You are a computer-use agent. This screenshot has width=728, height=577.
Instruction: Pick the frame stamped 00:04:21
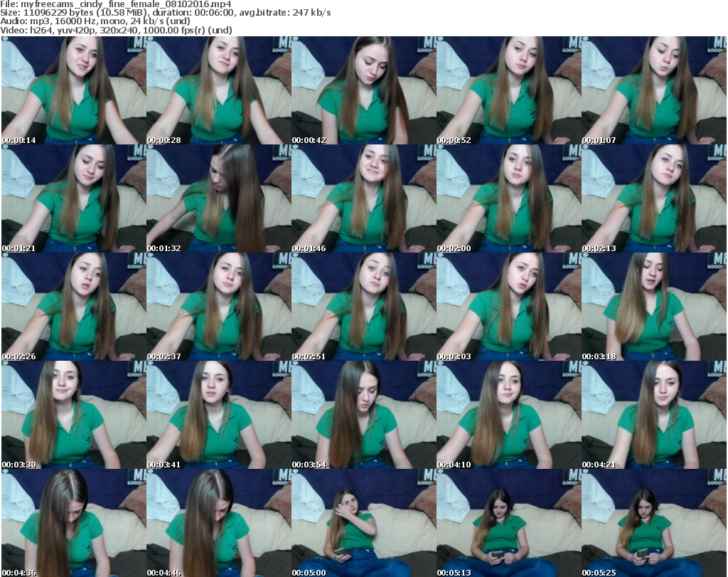coord(654,415)
